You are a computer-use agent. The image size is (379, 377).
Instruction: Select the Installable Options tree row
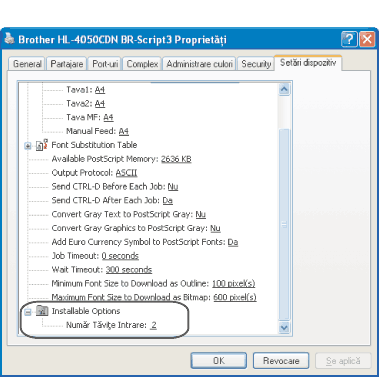pos(86,311)
